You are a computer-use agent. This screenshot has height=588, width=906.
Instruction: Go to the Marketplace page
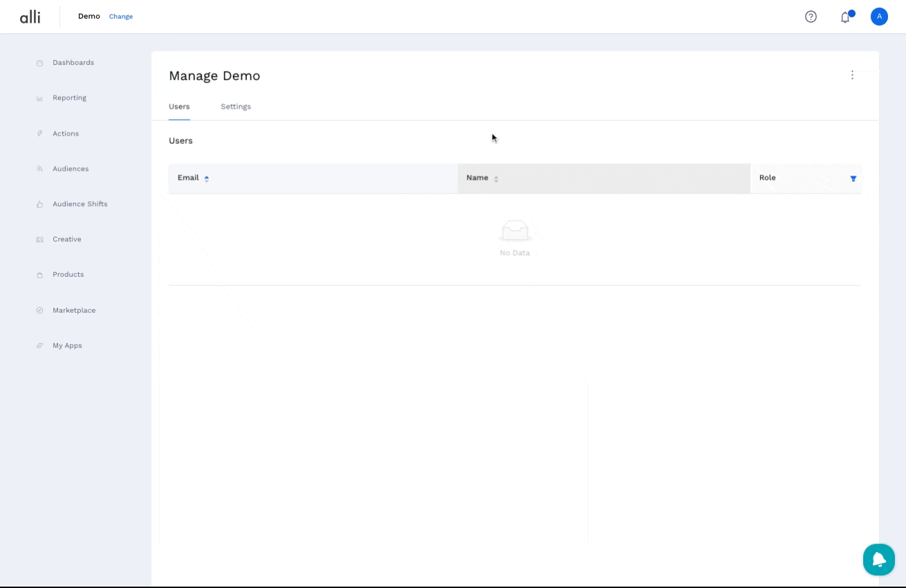pos(73,311)
